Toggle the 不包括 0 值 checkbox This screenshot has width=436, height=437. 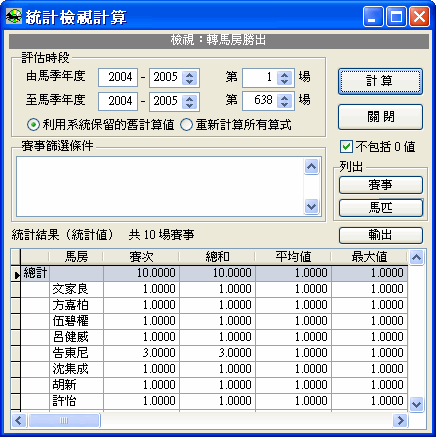point(346,147)
